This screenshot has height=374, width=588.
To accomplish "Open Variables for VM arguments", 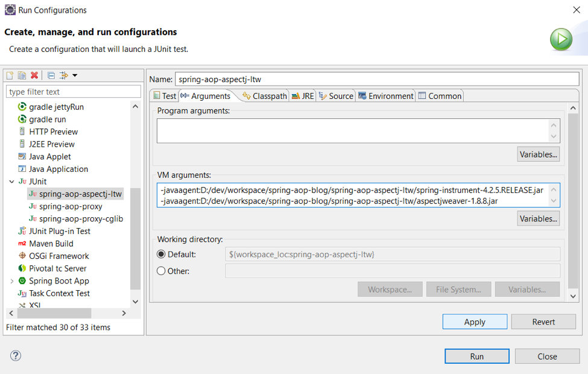I will (539, 218).
